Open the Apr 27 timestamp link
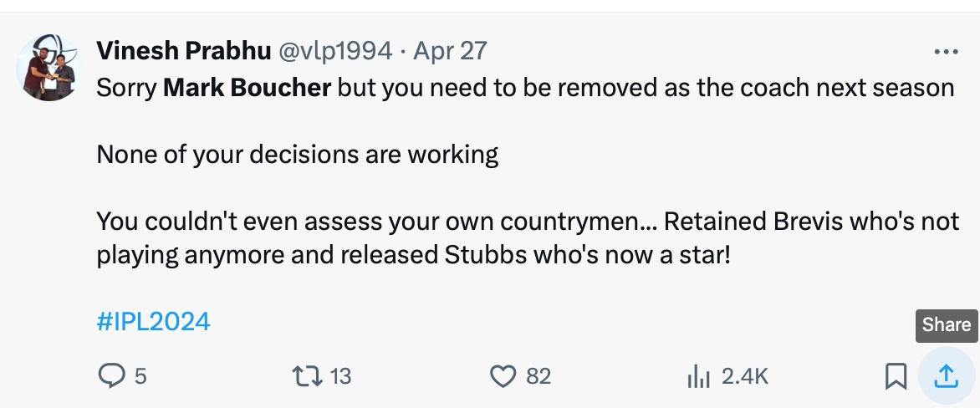 [450, 51]
